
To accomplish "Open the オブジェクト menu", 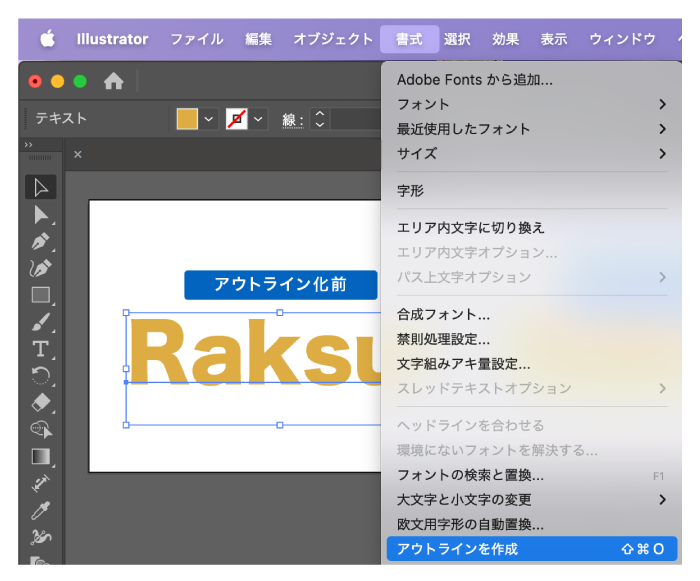I will [333, 39].
